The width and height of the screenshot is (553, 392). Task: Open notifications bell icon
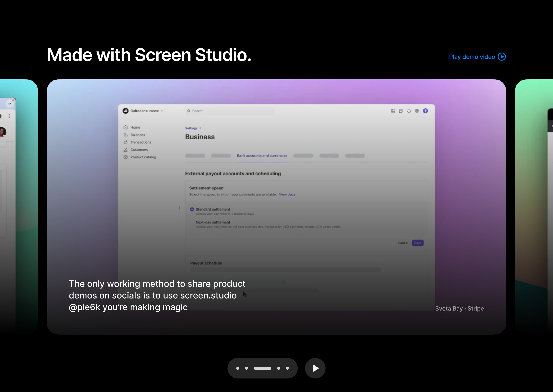[409, 111]
